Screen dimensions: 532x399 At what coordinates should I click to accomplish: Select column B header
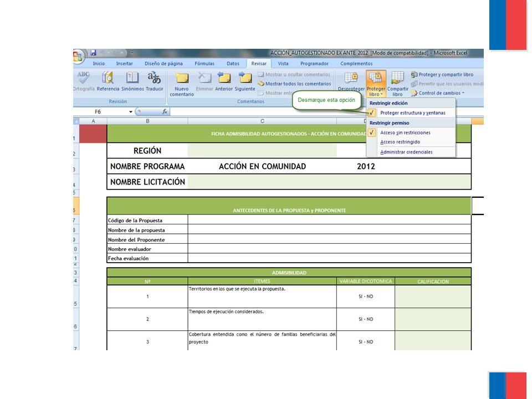coord(147,121)
